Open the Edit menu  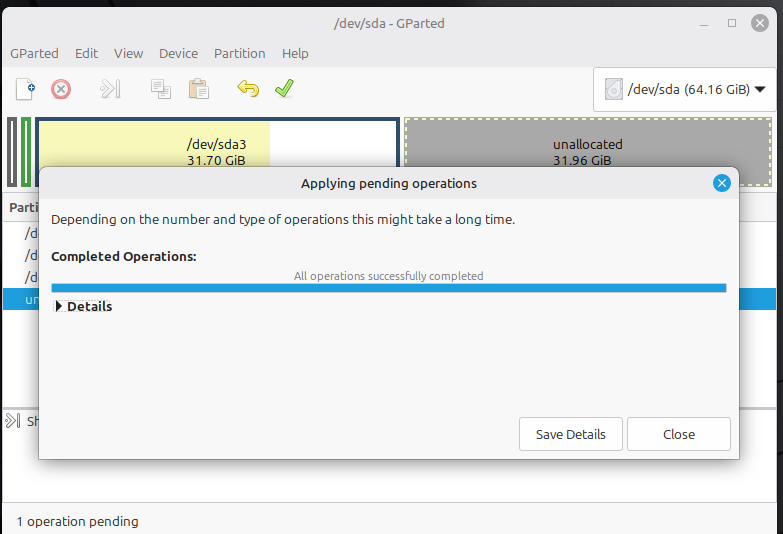coord(86,53)
